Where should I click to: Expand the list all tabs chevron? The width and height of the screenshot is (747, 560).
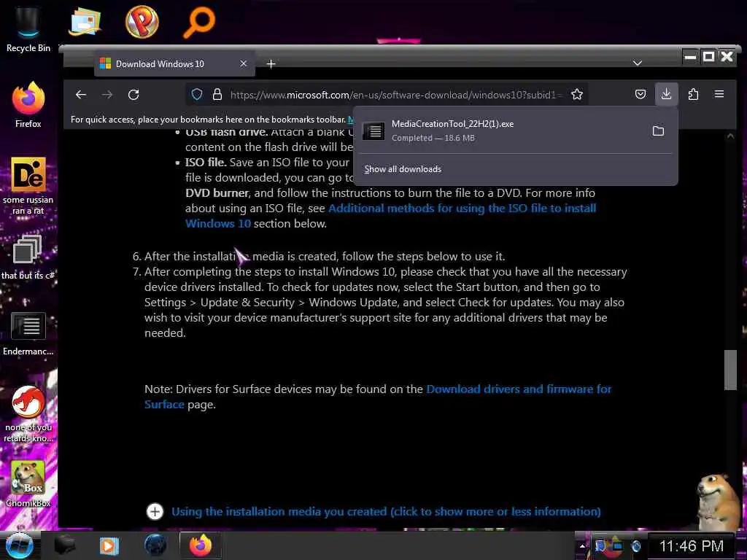pyautogui.click(x=638, y=63)
